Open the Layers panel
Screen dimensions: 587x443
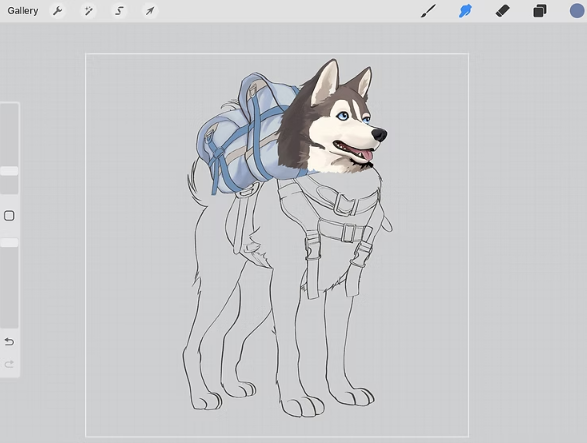pyautogui.click(x=539, y=11)
